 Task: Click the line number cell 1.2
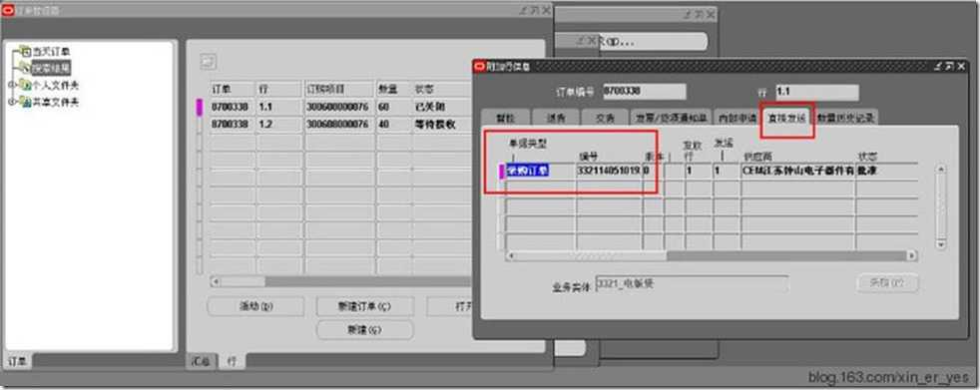(278, 125)
